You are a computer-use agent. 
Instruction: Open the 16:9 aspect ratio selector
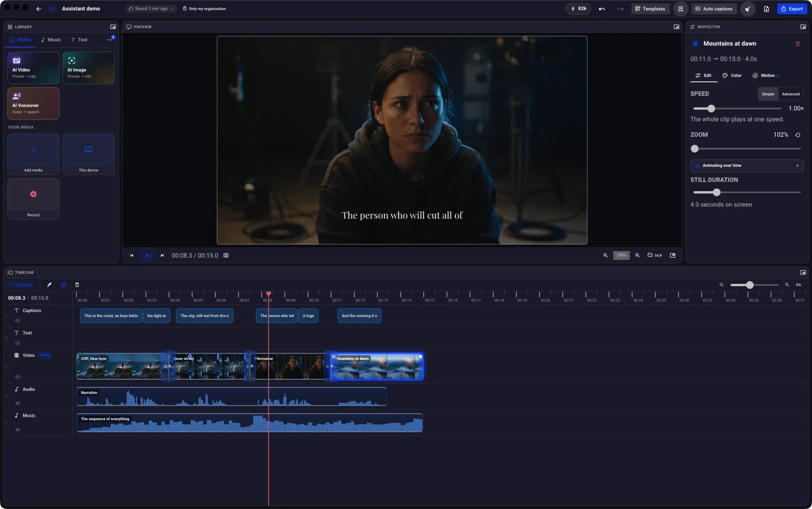[654, 255]
